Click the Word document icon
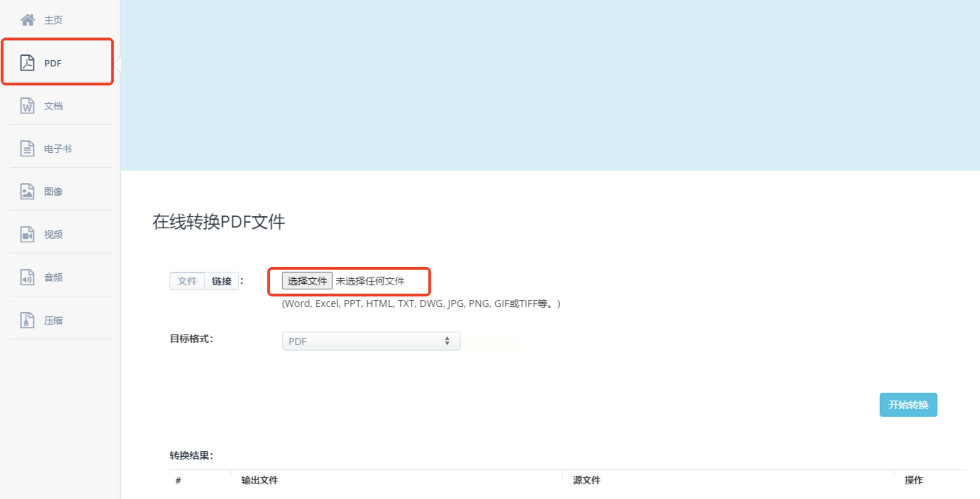This screenshot has height=499, width=980. (27, 106)
